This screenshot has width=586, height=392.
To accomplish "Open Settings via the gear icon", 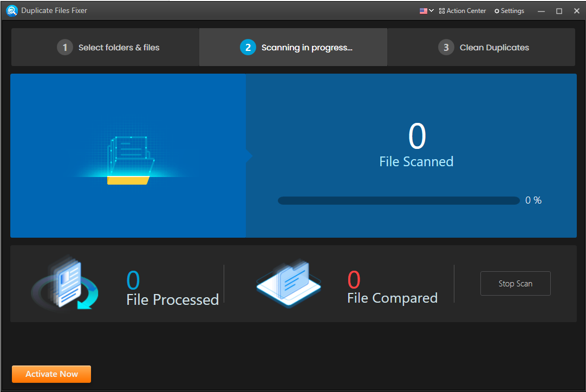I will coord(497,11).
